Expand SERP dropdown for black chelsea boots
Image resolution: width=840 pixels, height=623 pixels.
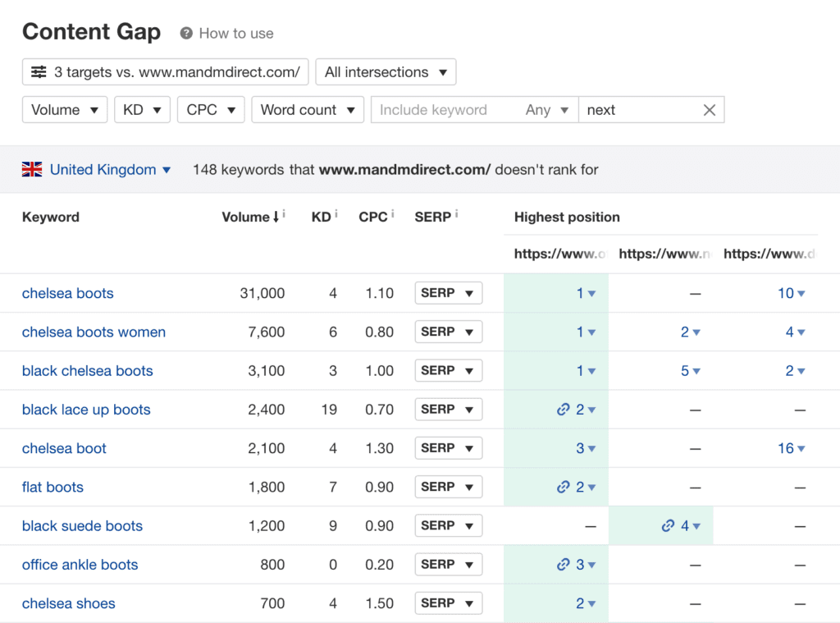click(449, 370)
